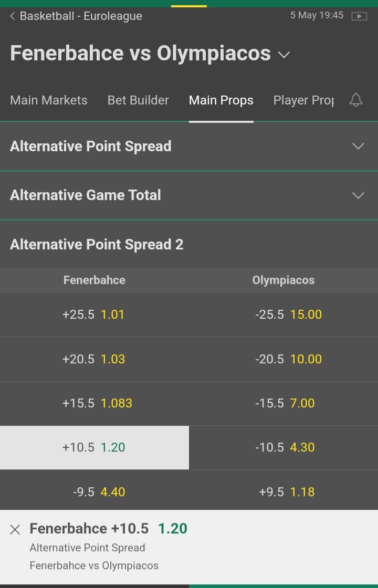Open the Player Props tab
This screenshot has width=378, height=588.
(303, 100)
